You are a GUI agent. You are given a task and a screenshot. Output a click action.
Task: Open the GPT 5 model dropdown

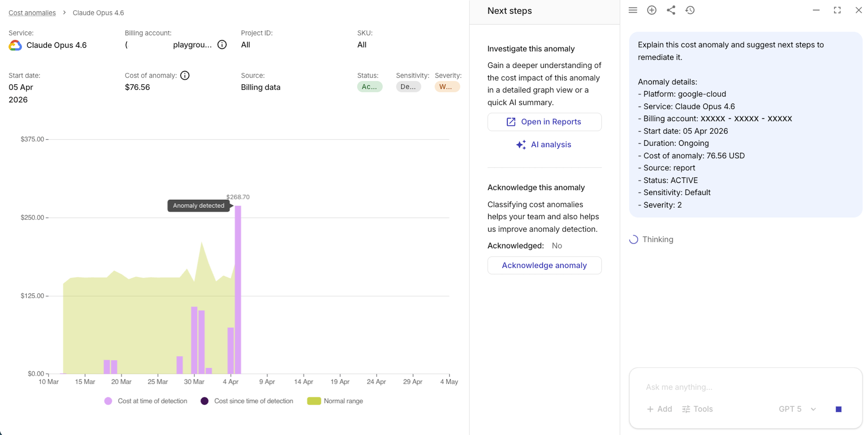click(797, 409)
